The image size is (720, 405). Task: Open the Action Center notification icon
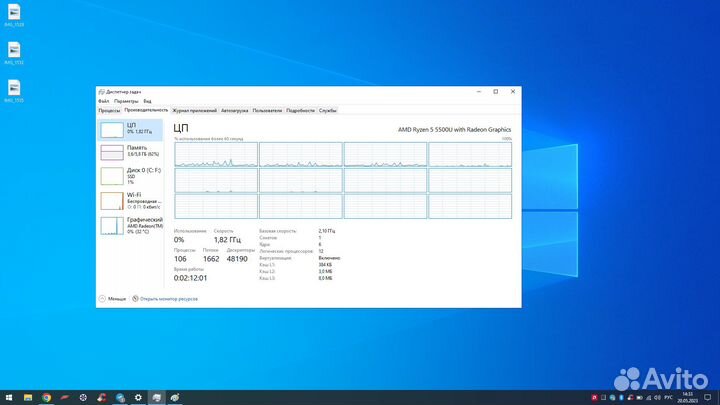708,397
